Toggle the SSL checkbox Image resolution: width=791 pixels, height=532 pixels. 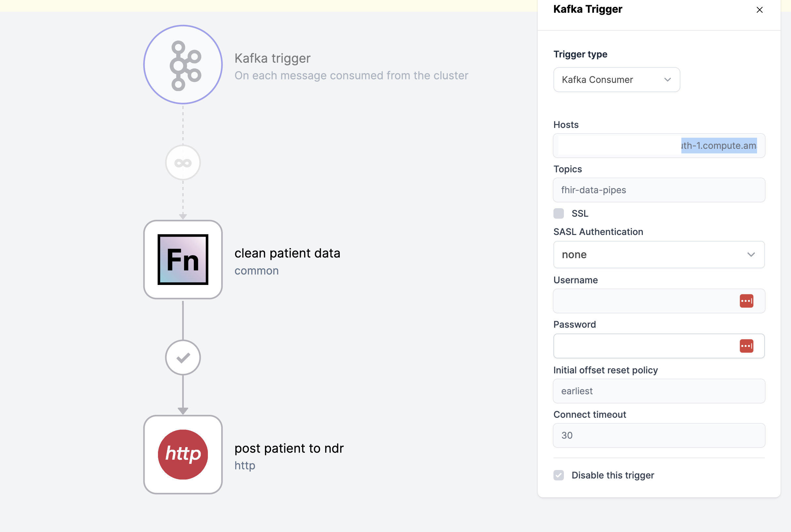(x=559, y=213)
